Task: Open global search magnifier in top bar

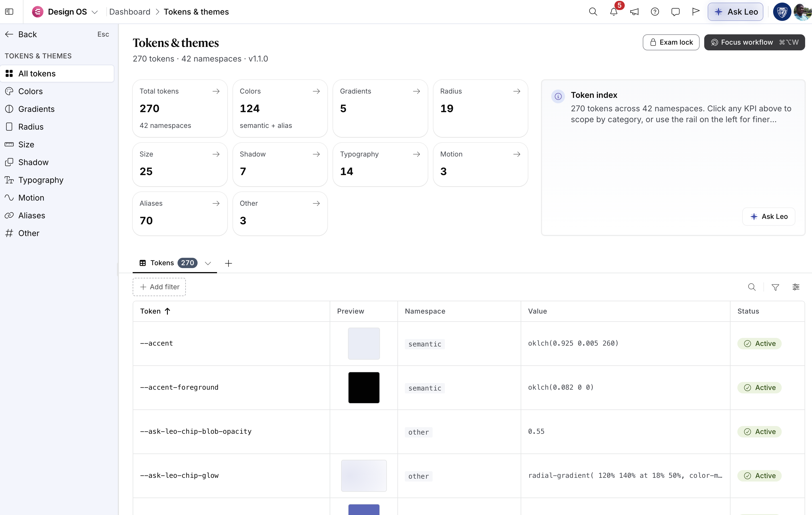Action: tap(593, 12)
